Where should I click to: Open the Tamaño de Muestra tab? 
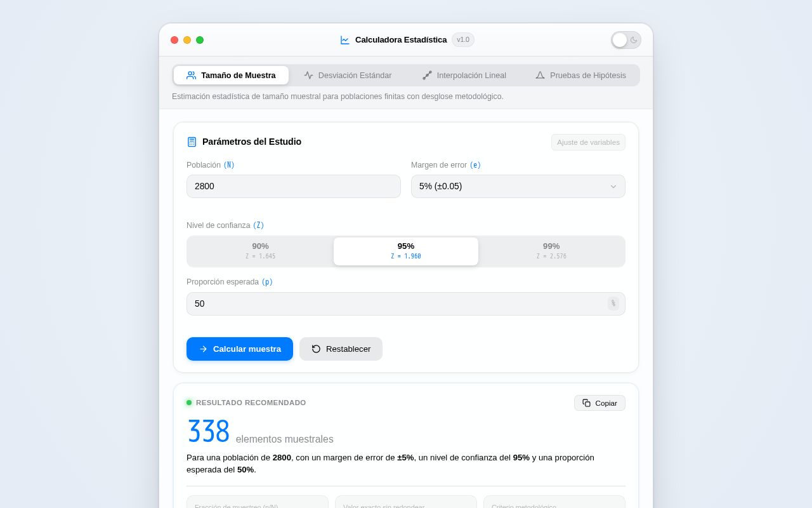[x=231, y=75]
